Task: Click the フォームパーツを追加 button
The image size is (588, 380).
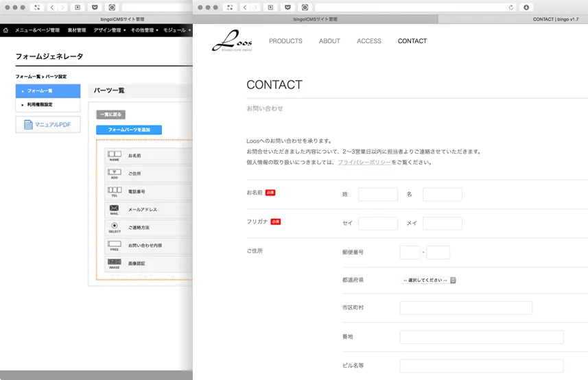Action: (x=129, y=130)
